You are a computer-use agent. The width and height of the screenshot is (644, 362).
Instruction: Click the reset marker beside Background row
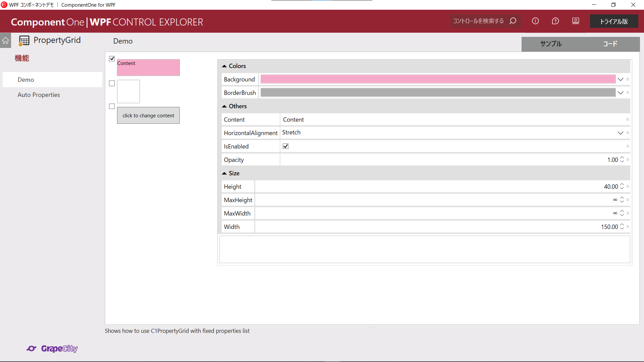click(x=628, y=79)
